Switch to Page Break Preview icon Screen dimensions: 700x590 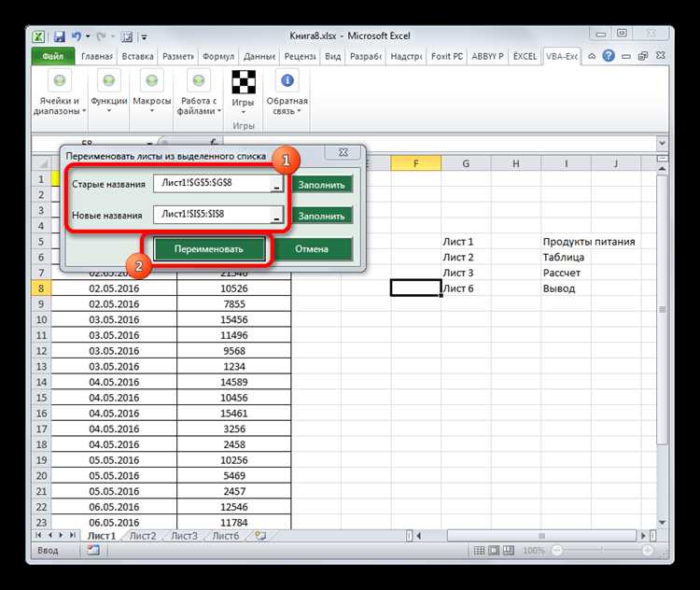pyautogui.click(x=509, y=550)
